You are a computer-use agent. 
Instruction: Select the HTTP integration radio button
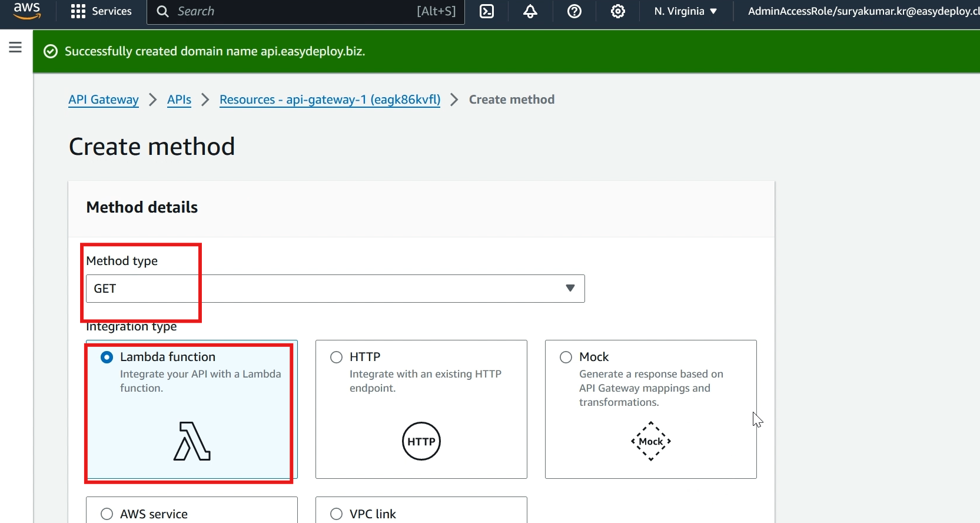pos(336,357)
